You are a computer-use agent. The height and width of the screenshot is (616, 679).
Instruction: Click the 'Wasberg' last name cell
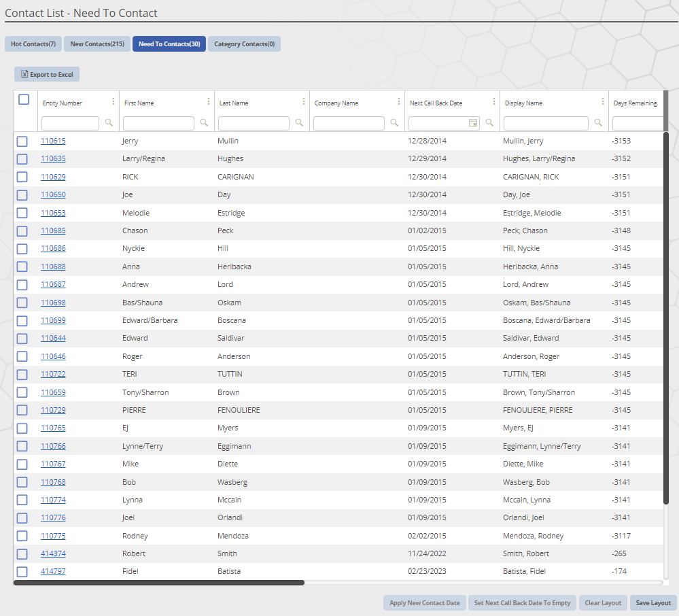232,482
